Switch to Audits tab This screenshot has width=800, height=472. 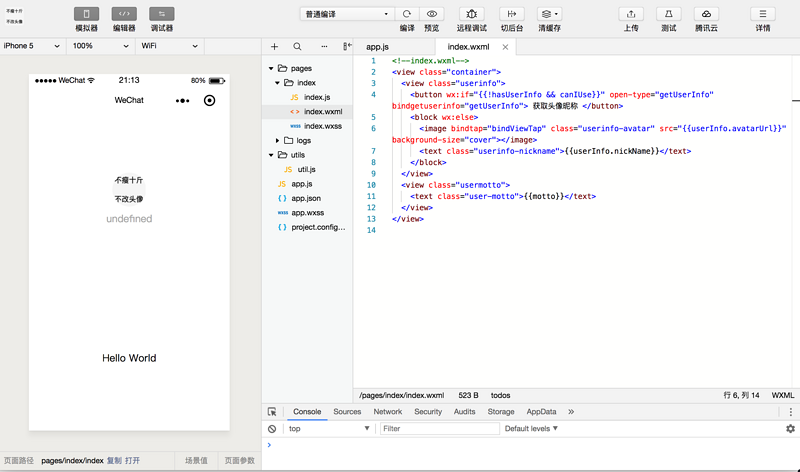[464, 412]
